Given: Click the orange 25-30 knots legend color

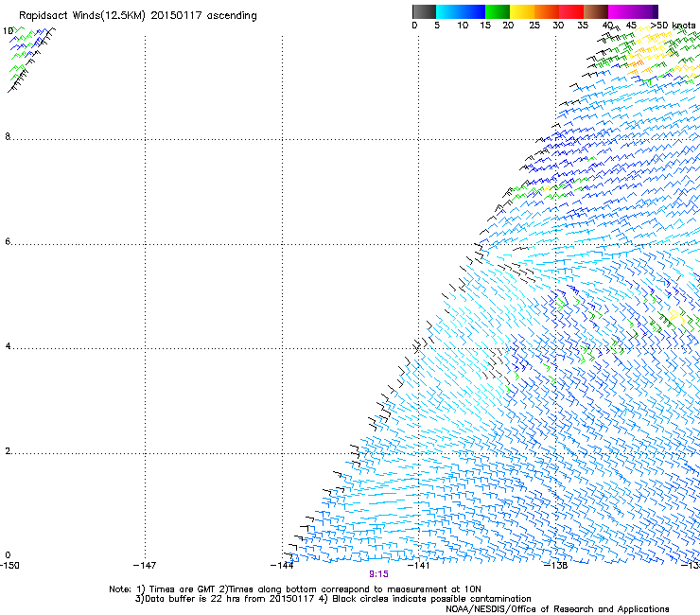Looking at the screenshot, I should (547, 11).
